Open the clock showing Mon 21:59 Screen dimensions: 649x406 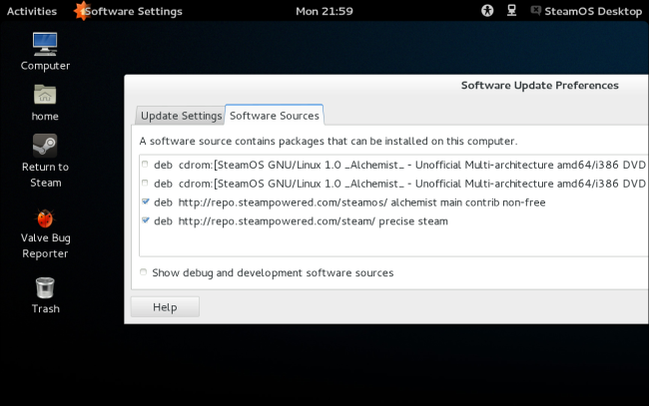(324, 11)
